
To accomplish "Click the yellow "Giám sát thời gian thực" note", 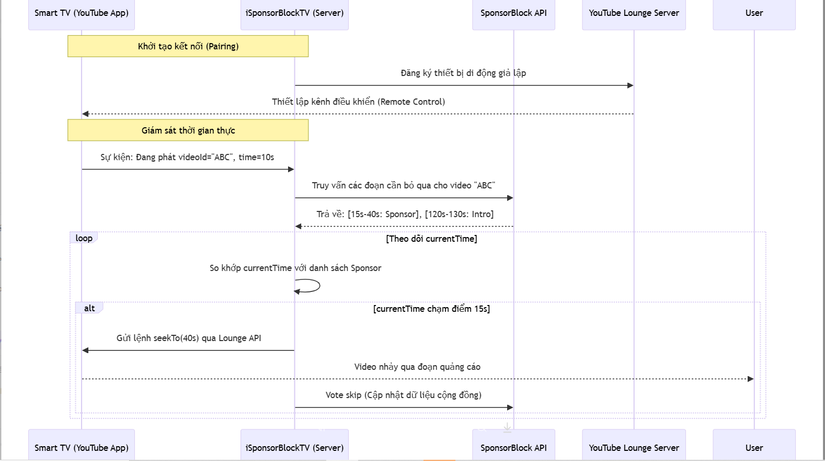I will [188, 130].
